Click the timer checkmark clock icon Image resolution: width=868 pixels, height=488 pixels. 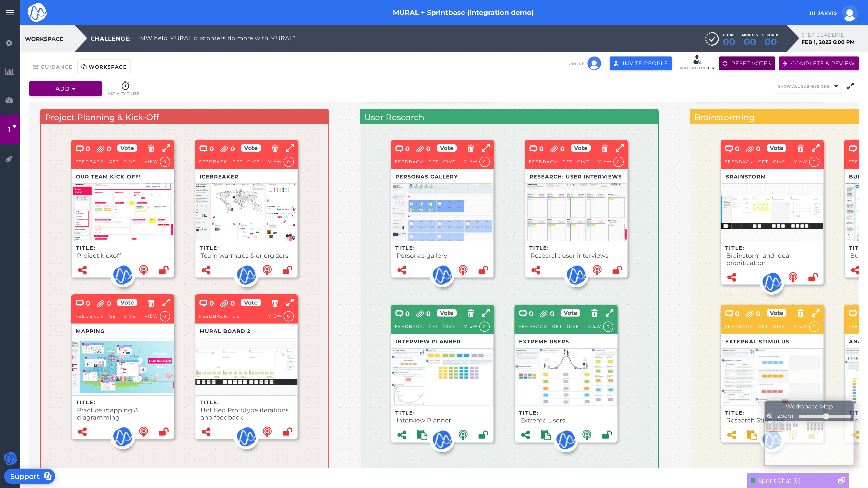[x=712, y=39]
